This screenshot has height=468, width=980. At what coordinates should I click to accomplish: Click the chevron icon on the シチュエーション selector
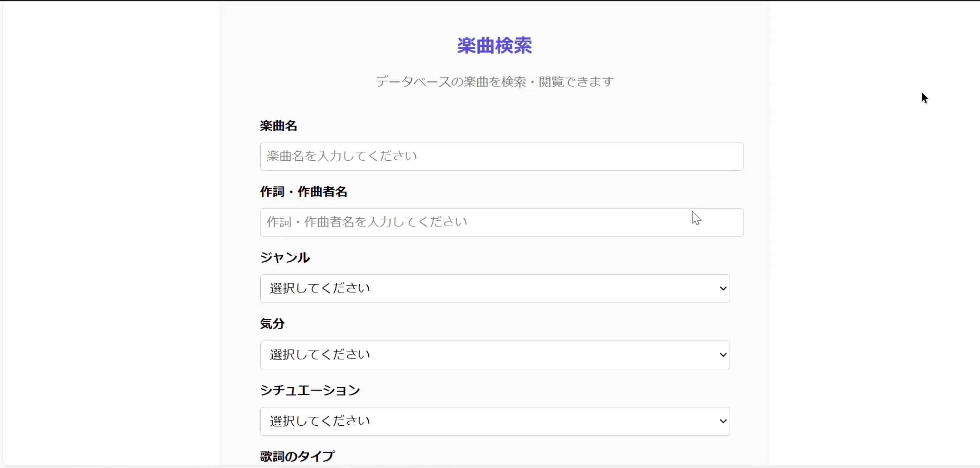coord(722,421)
